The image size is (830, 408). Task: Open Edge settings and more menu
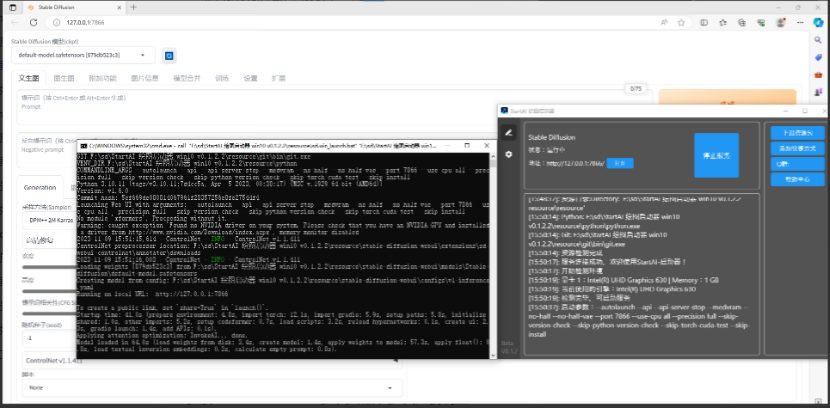click(x=798, y=22)
